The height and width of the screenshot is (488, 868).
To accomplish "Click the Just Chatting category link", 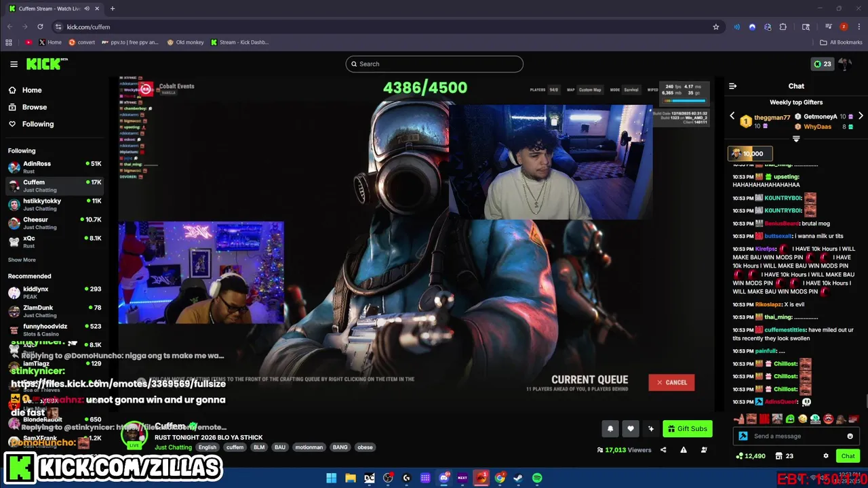I will pyautogui.click(x=173, y=447).
